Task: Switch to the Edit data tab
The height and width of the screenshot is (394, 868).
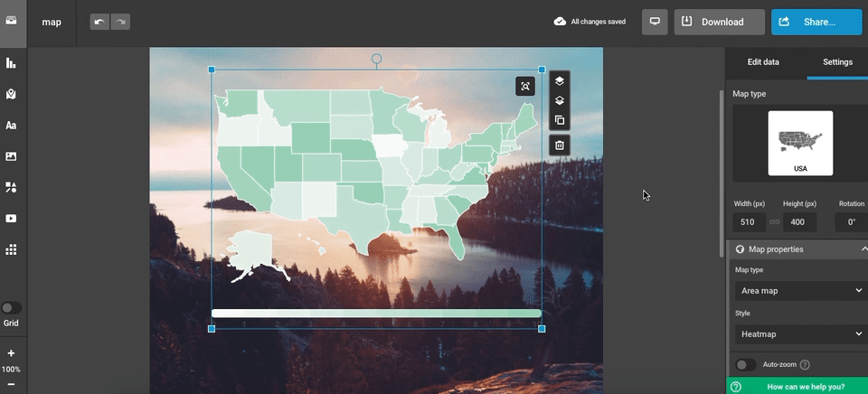Action: coord(763,62)
